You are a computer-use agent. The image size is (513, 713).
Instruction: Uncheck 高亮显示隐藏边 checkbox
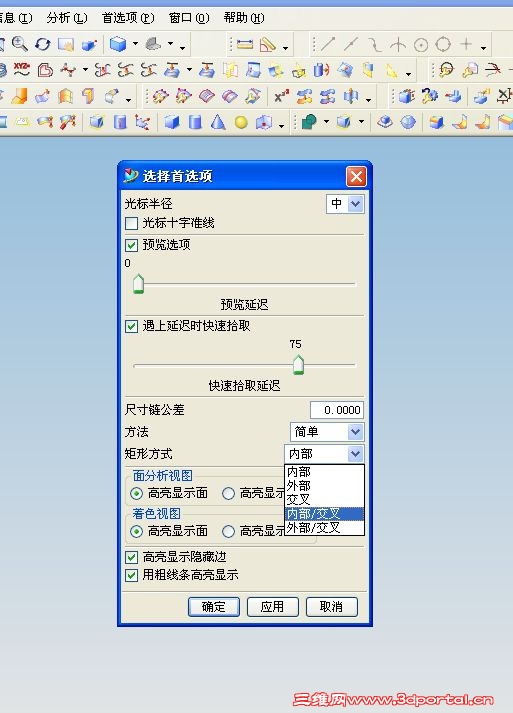(131, 557)
